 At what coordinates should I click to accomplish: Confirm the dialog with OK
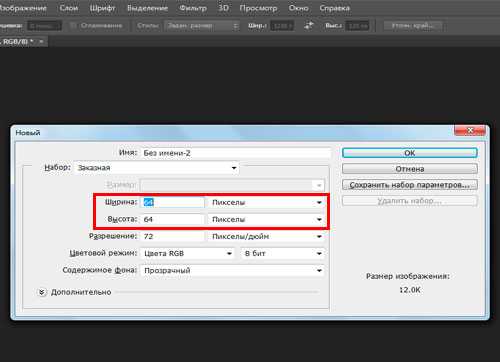(x=410, y=153)
